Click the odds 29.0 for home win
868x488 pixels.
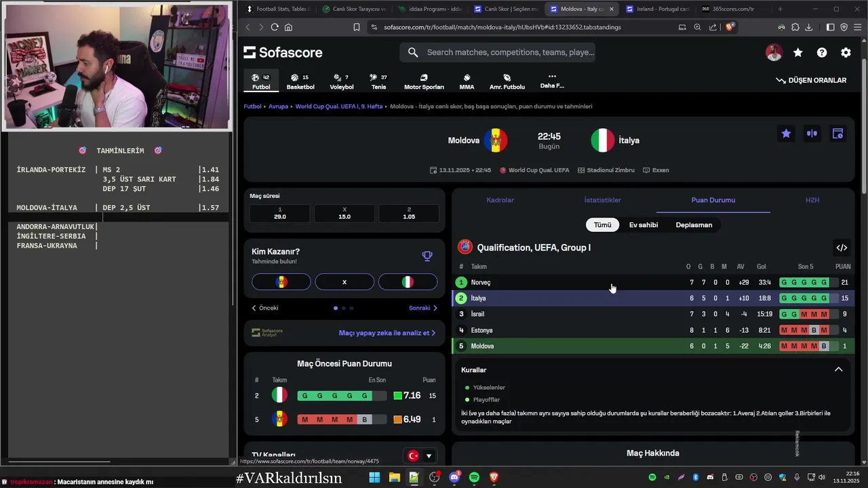coord(280,213)
